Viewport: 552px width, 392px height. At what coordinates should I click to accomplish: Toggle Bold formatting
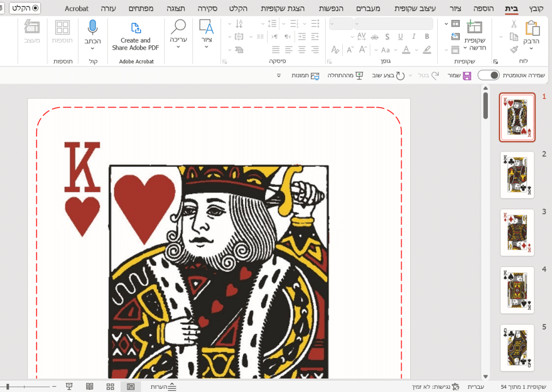[x=427, y=36]
